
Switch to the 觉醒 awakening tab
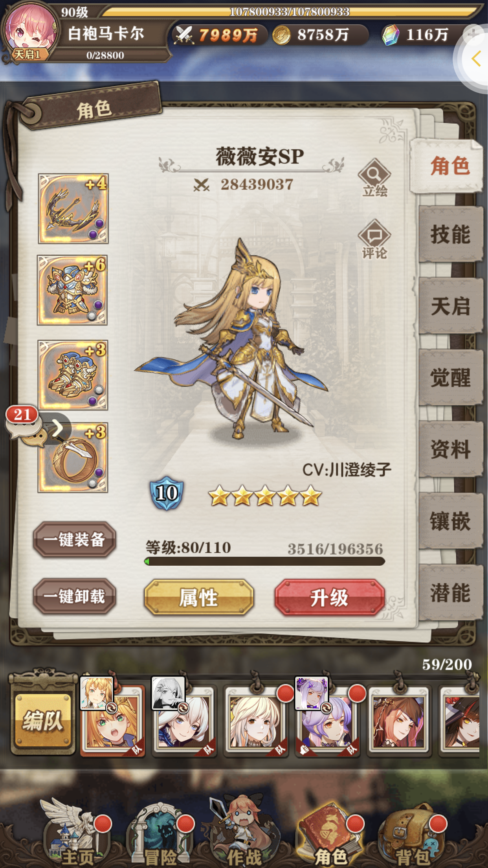450,377
